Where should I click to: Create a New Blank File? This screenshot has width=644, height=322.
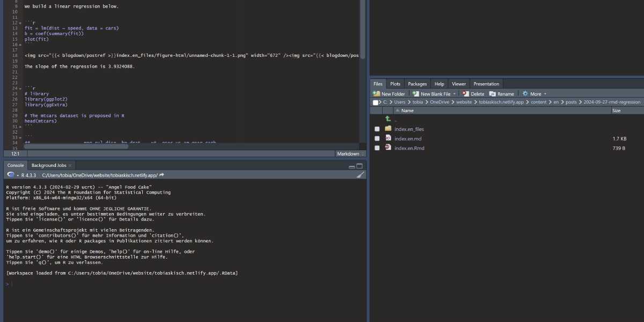[x=435, y=94]
